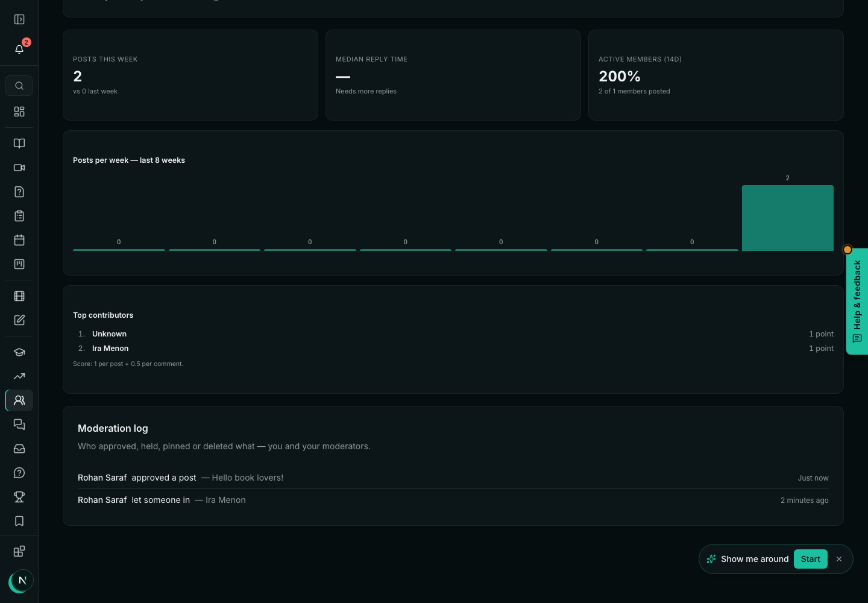Open the calendar icon in sidebar
The image size is (868, 603).
coord(19,240)
